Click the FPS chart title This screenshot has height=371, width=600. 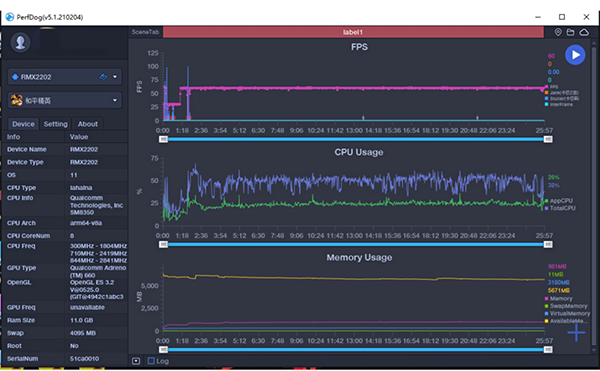pyautogui.click(x=359, y=47)
